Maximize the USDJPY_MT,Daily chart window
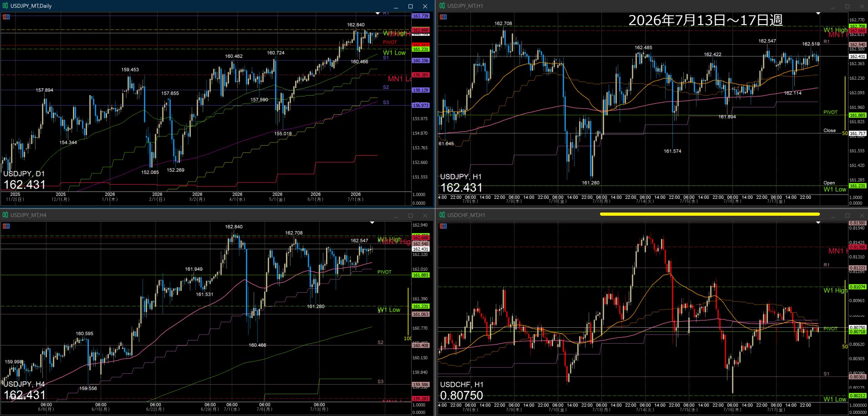This screenshot has width=868, height=416. [410, 6]
